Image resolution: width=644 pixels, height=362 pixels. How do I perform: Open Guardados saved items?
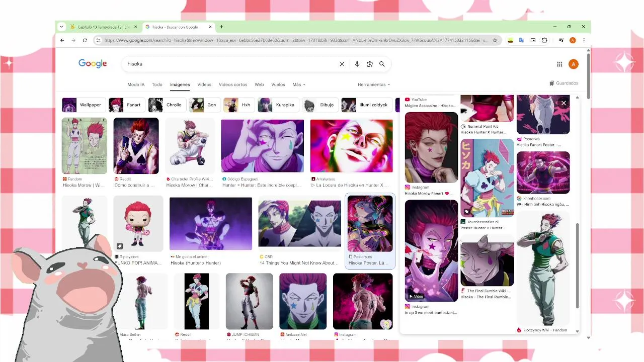[x=564, y=83]
